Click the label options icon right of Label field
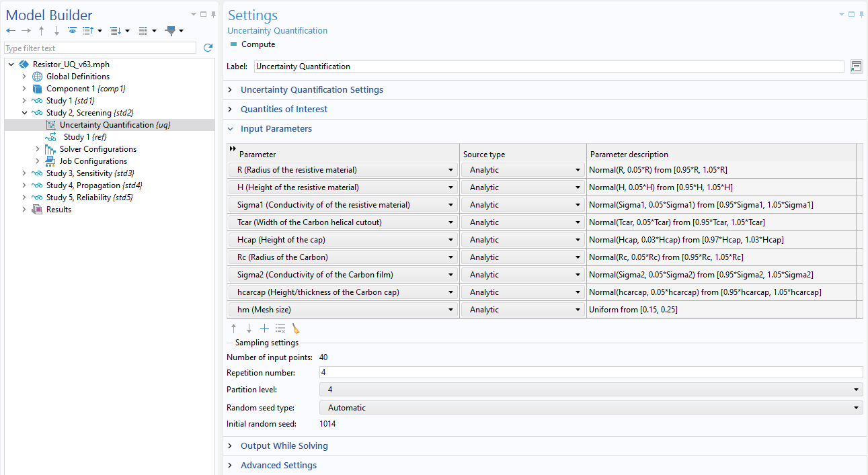 [856, 67]
